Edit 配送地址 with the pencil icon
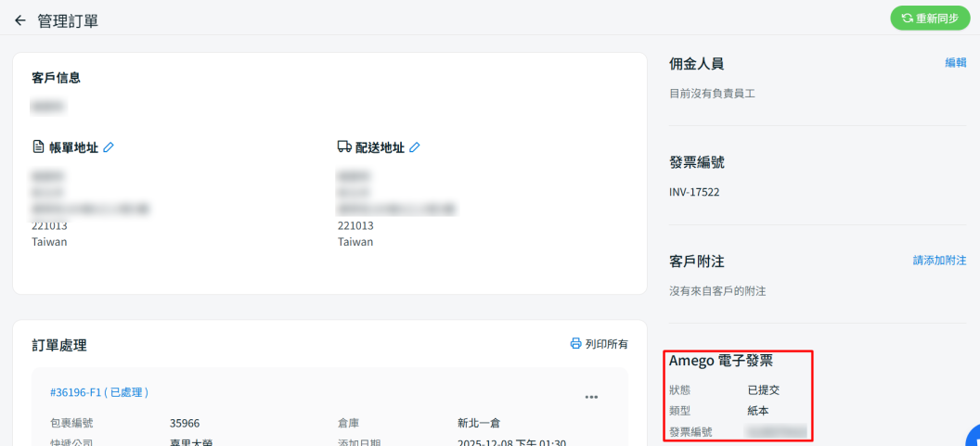 [x=415, y=147]
